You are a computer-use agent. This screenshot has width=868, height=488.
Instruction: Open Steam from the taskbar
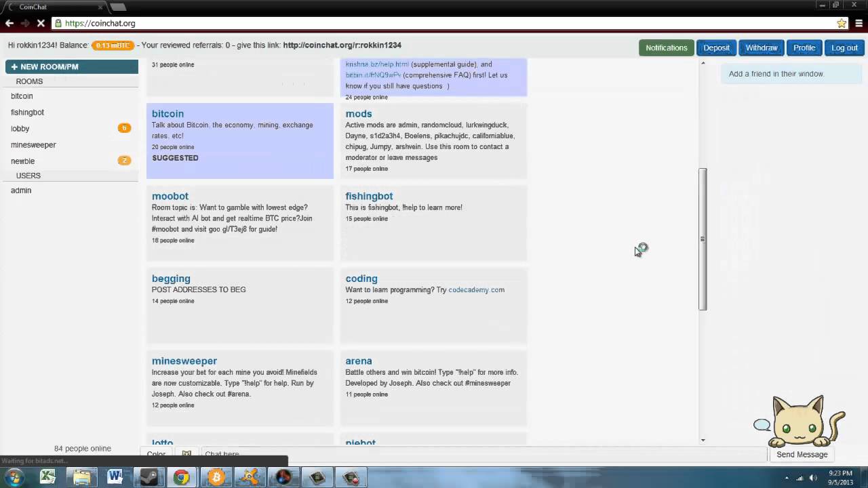coord(149,477)
